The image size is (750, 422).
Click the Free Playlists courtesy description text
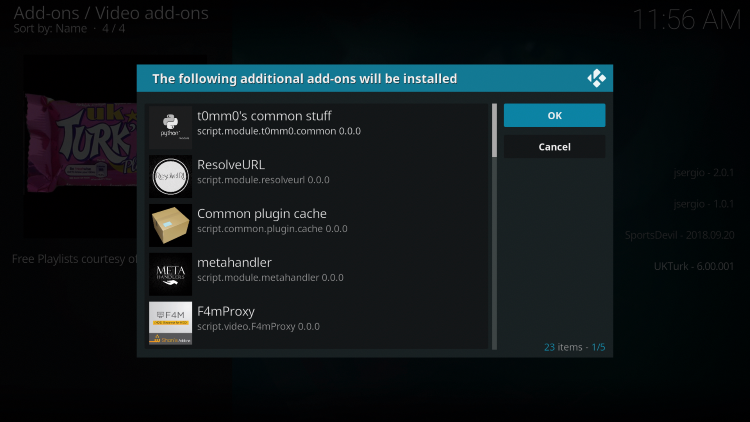74,259
